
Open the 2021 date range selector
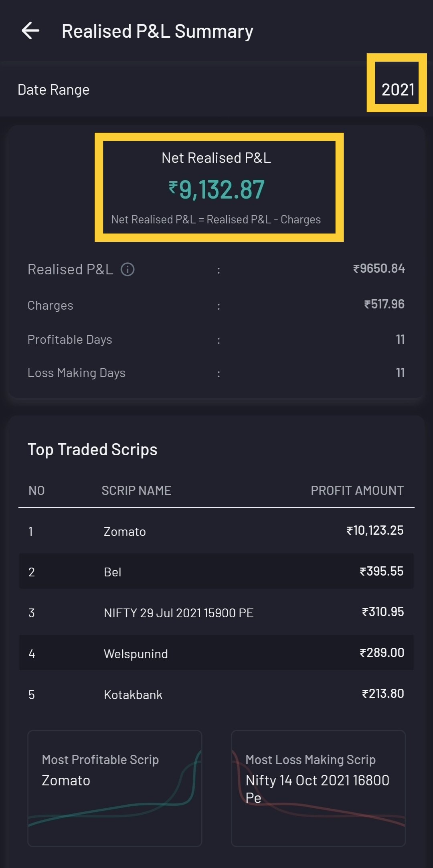tap(397, 89)
